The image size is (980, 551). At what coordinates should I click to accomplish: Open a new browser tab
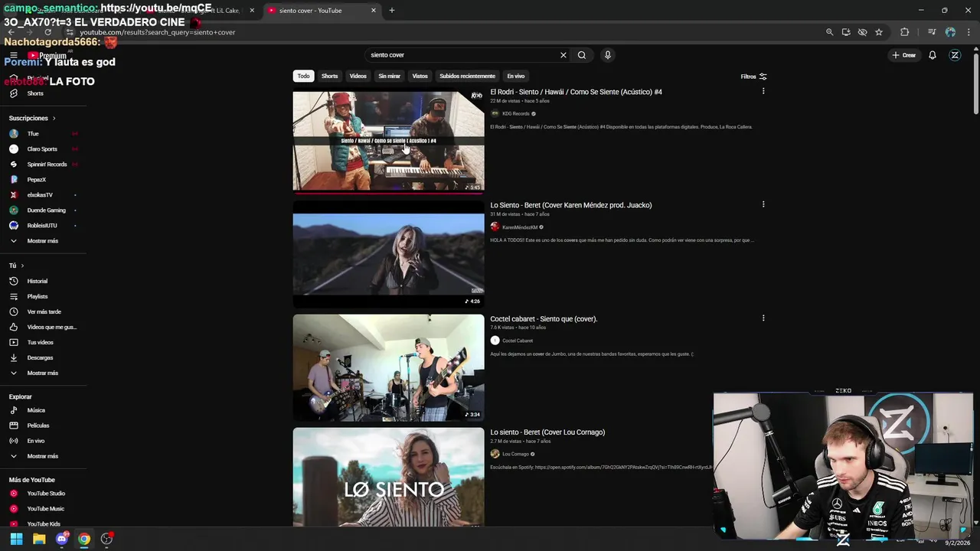392,11
